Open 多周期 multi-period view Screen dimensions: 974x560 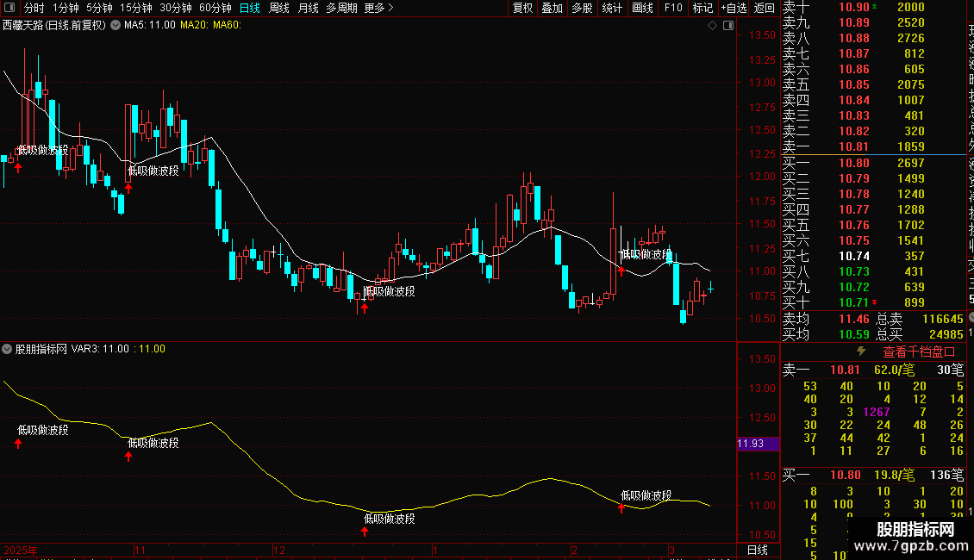(x=341, y=8)
